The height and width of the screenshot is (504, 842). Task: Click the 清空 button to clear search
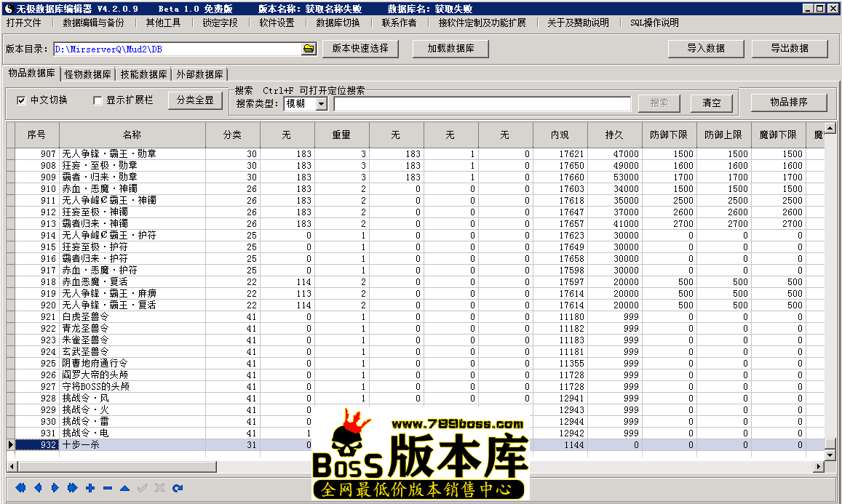coord(712,103)
